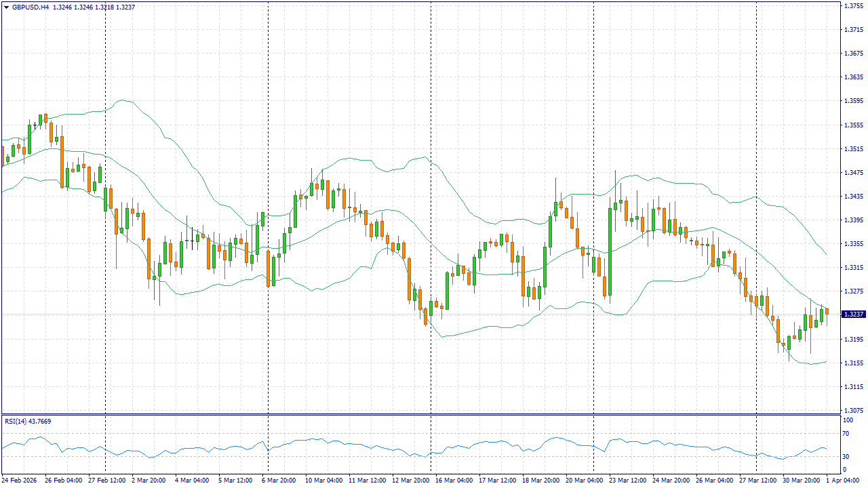Select the 1.3635 price level
This screenshot has width=868, height=488.
(852, 77)
